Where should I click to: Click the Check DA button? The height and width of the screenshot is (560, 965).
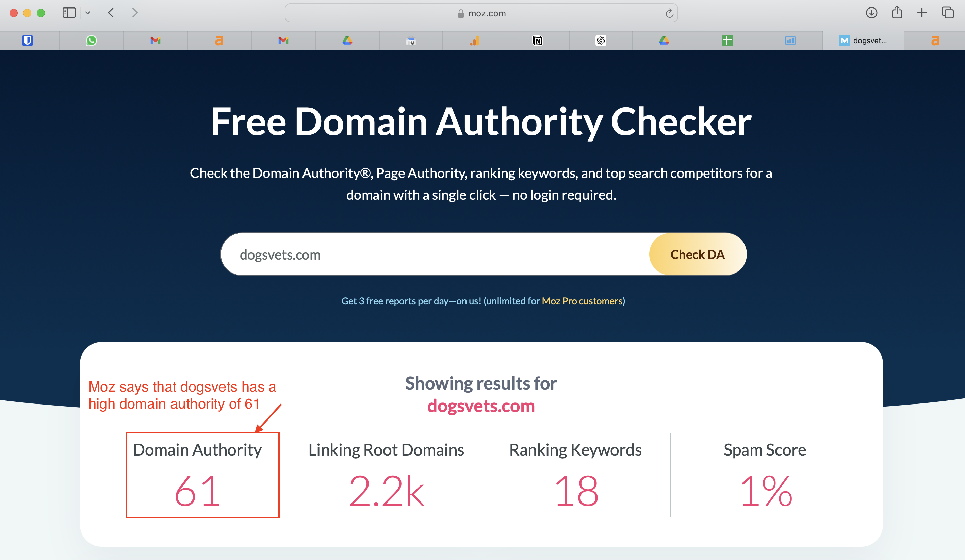pyautogui.click(x=698, y=254)
